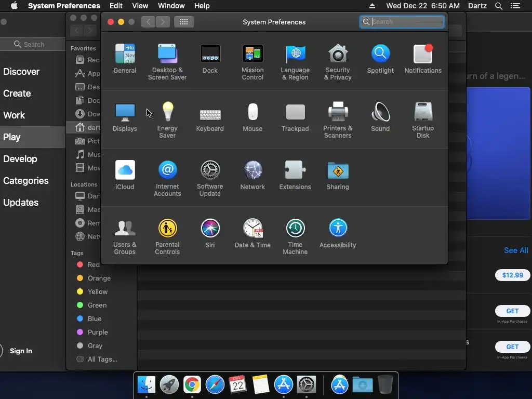Open the Trash in the Dock
The width and height of the screenshot is (532, 399).
[385, 384]
